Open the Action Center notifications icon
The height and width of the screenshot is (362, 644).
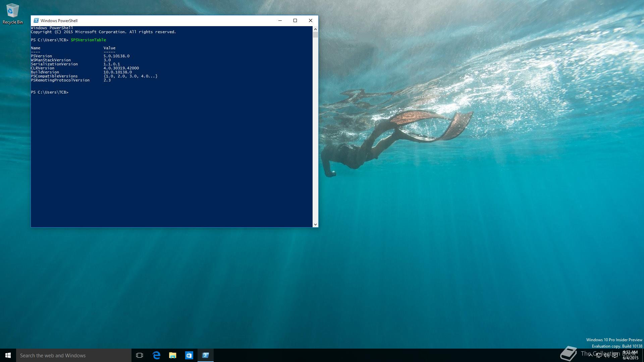click(615, 355)
